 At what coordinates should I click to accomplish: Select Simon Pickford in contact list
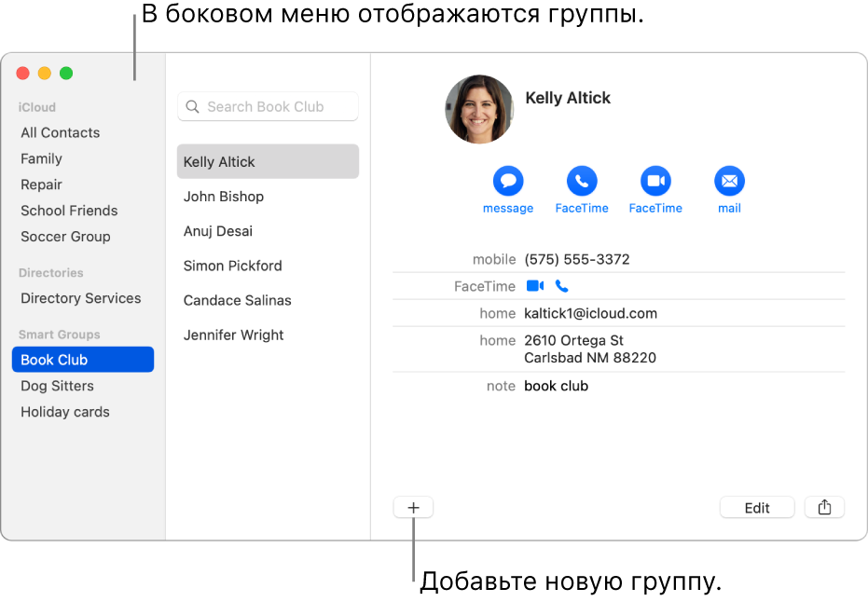[x=232, y=266]
